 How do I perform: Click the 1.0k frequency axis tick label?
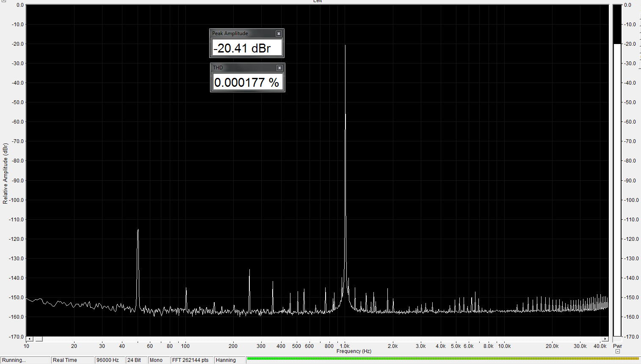pos(345,346)
